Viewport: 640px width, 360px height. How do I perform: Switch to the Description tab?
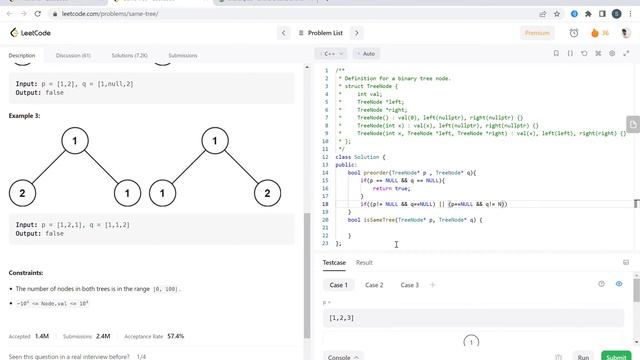[x=22, y=55]
